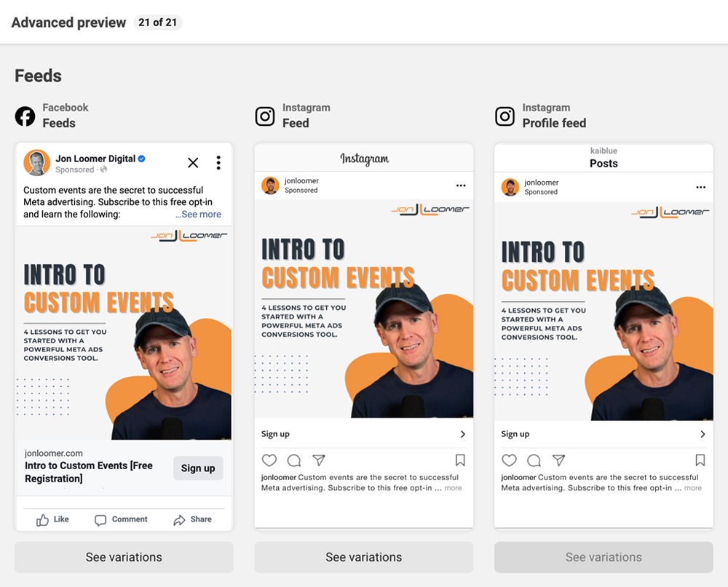Click the bookmark icon in Instagram Feed preview
728x587 pixels.
pos(460,460)
